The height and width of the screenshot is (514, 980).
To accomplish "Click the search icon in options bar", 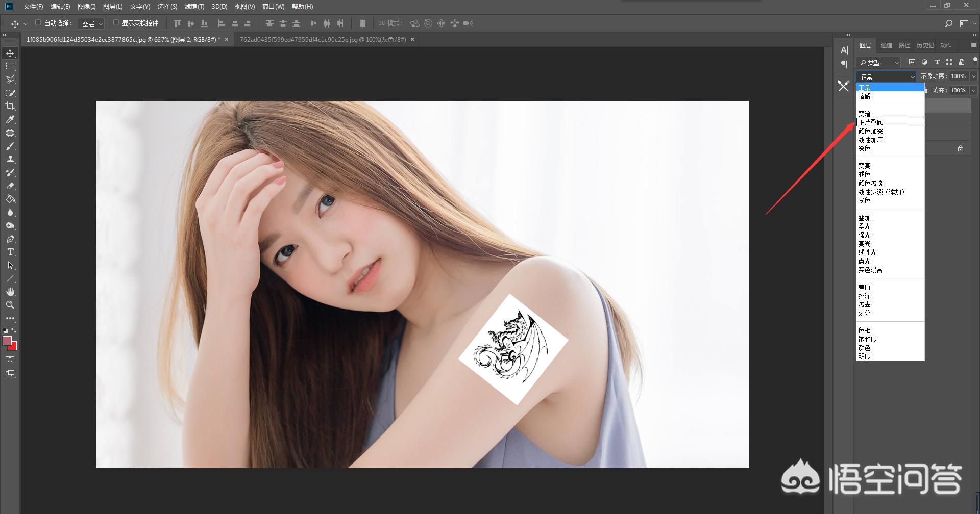I will point(948,23).
